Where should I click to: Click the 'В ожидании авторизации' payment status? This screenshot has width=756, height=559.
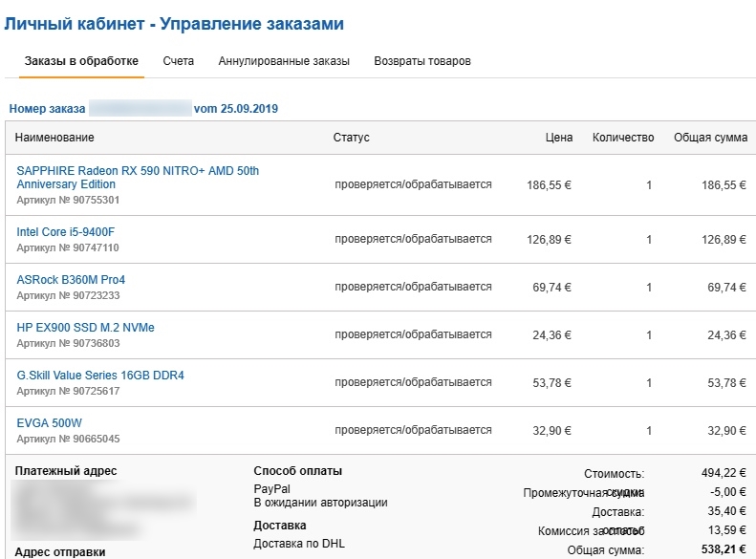(x=320, y=502)
